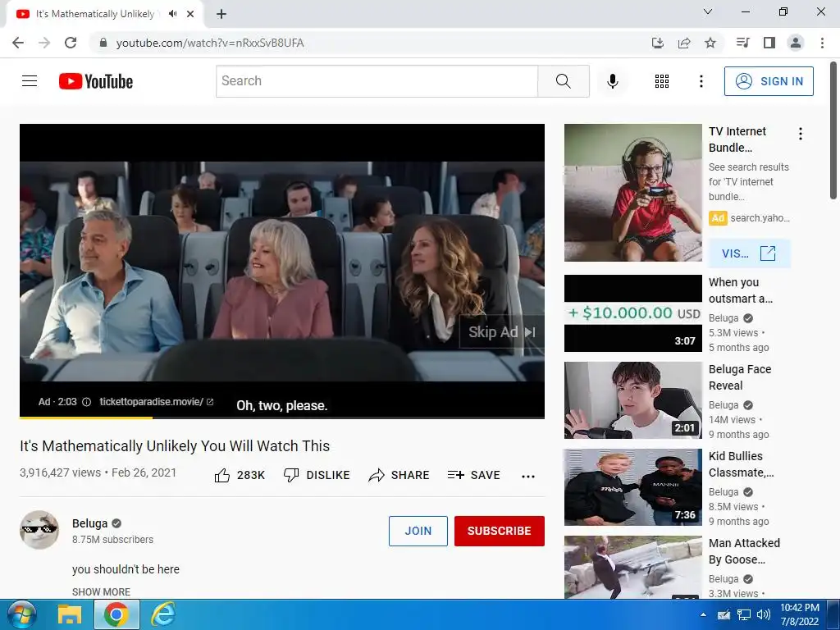Open options menu for TV Internet Bundle ad
Screen dimensions: 840x630
(x=801, y=134)
